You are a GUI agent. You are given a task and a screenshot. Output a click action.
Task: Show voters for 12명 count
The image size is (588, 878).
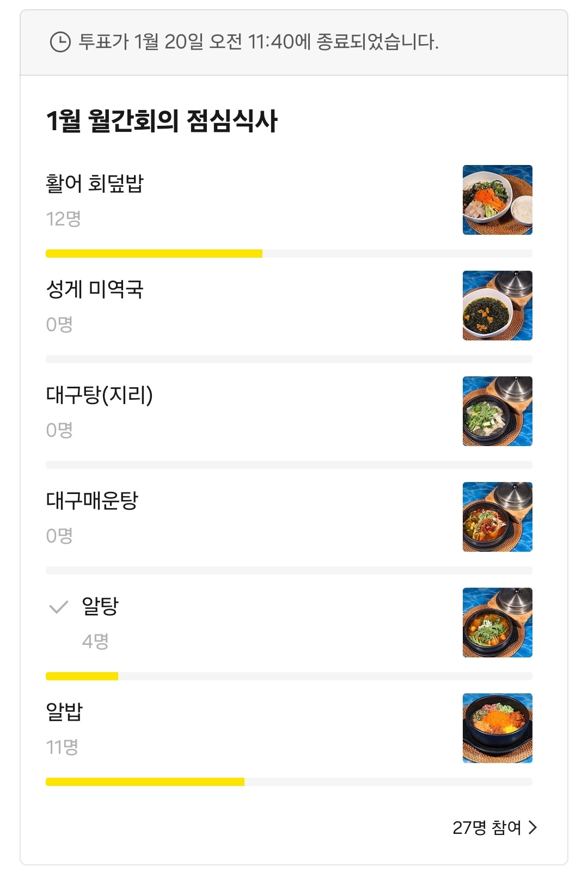64,219
